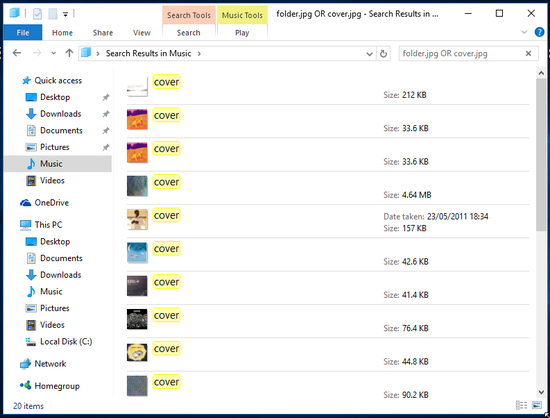Click the Back navigation arrow

point(16,53)
